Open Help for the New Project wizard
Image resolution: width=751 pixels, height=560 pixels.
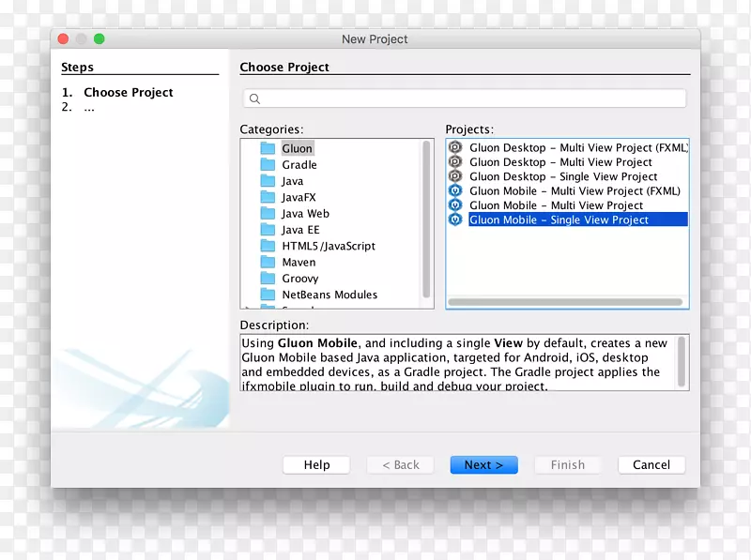click(316, 464)
